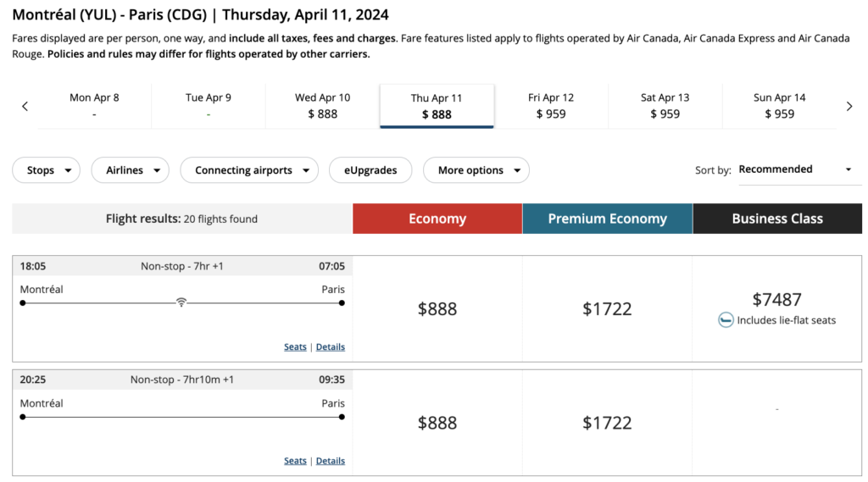Select the Wed Apr 10 date tab
This screenshot has height=482, width=868.
[x=322, y=106]
